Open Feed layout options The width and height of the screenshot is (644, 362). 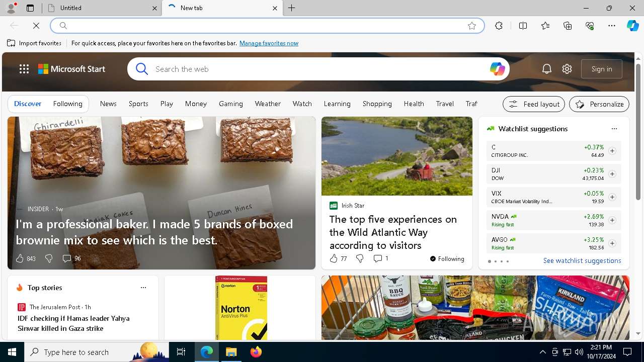tap(534, 104)
